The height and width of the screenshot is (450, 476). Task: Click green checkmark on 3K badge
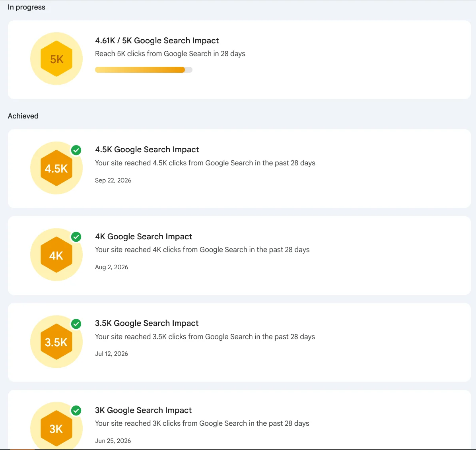pyautogui.click(x=76, y=411)
